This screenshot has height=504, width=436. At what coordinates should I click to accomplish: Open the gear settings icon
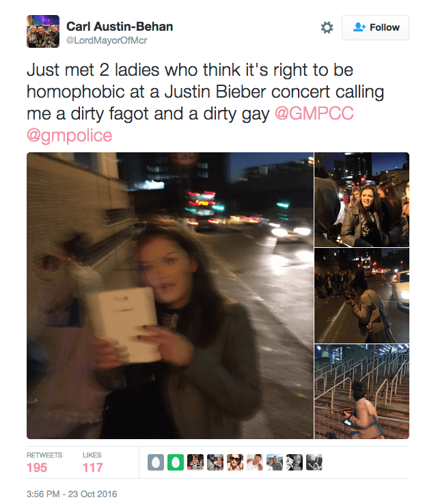tap(327, 27)
